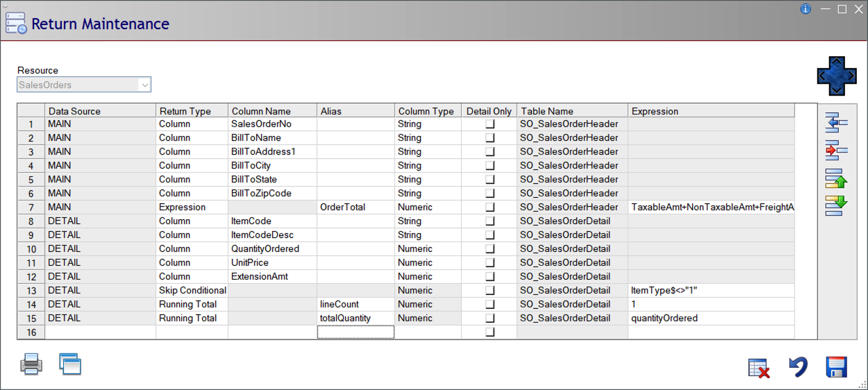This screenshot has height=390, width=868.
Task: Click the delete table icon with red X
Action: (x=759, y=368)
